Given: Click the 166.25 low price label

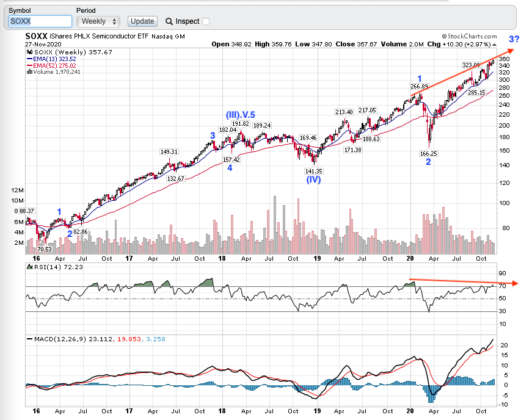Looking at the screenshot, I should coord(428,153).
